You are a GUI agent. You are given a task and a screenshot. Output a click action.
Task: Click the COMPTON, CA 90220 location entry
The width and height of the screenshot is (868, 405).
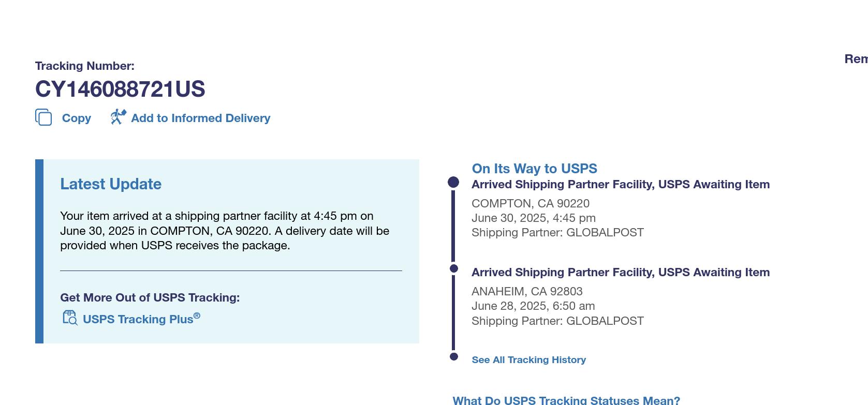[531, 203]
